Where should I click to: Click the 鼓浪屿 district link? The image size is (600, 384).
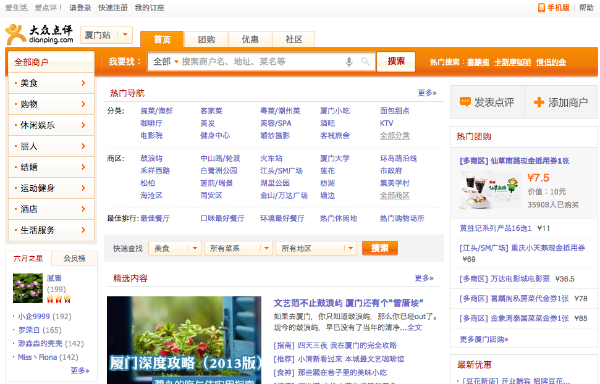tap(151, 158)
